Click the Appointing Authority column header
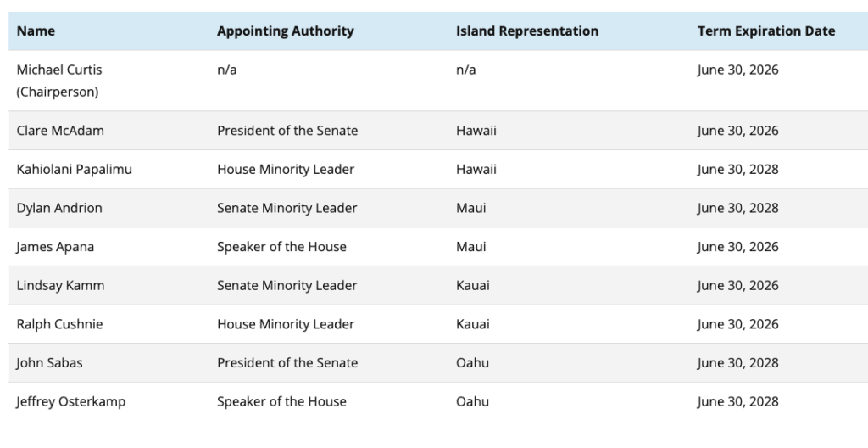Screen dimensions: 868x448 click(x=285, y=31)
